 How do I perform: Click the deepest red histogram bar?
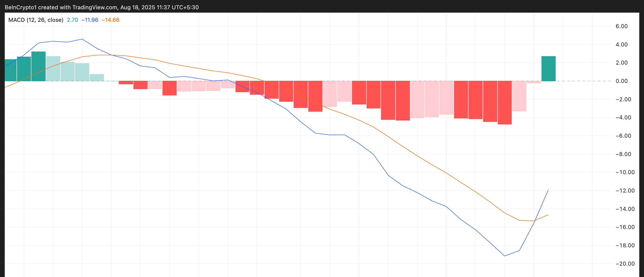(505, 103)
